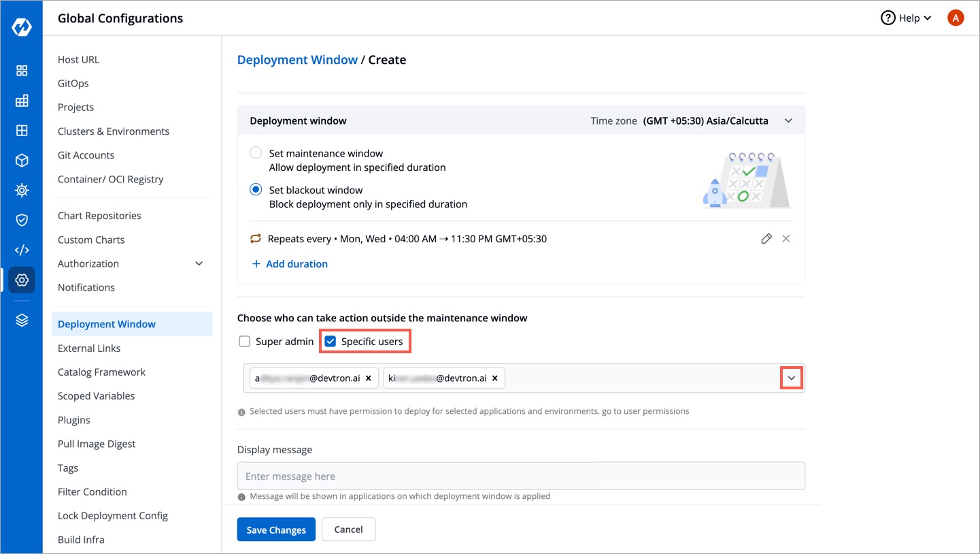Open the Devtron home via the logo icon
The height and width of the screenshot is (554, 980).
(22, 27)
